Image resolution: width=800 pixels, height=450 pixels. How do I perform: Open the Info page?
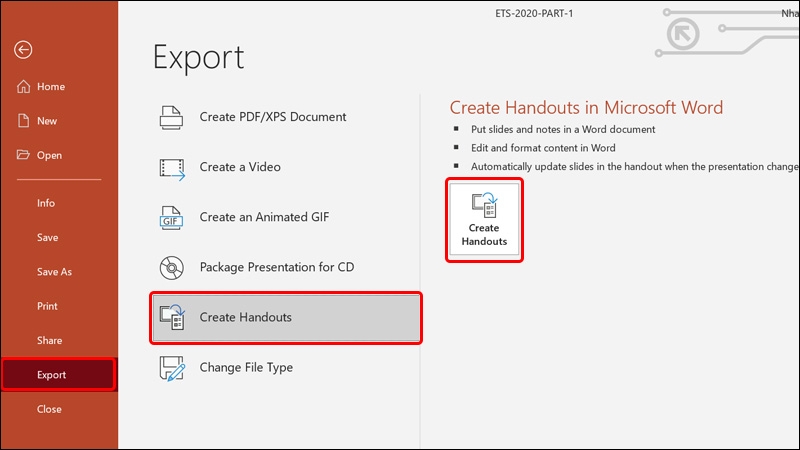click(x=45, y=203)
